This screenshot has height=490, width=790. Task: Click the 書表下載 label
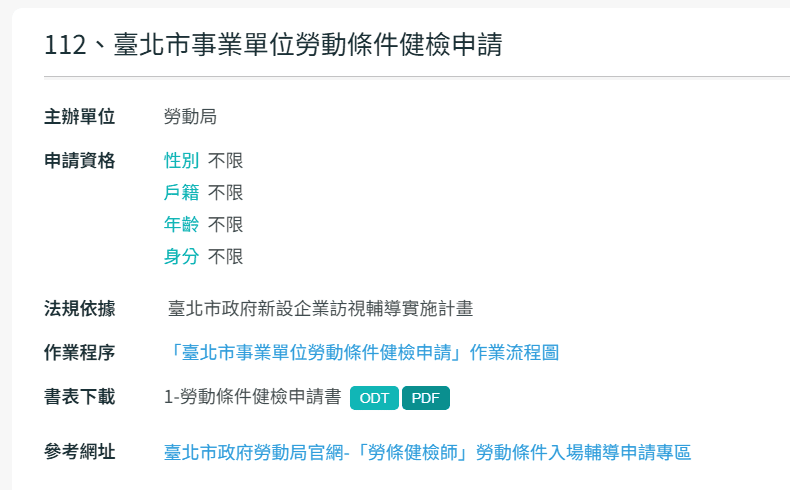pos(80,397)
